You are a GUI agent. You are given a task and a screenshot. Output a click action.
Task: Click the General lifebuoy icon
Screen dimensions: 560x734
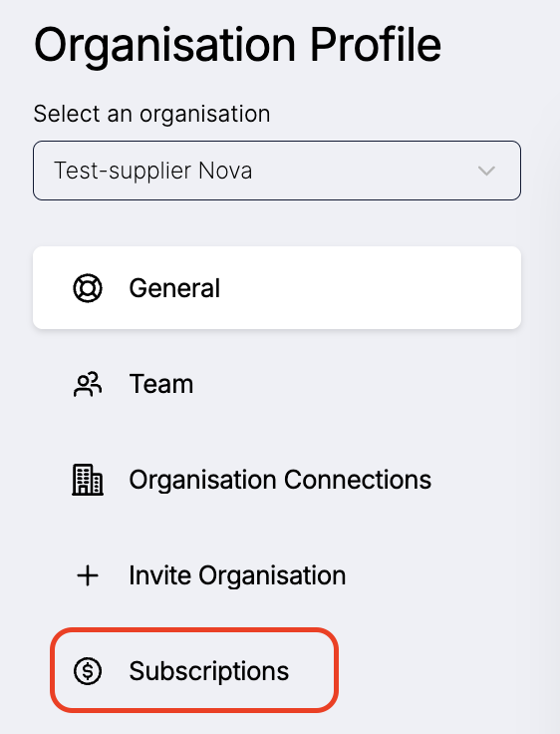[x=88, y=288]
